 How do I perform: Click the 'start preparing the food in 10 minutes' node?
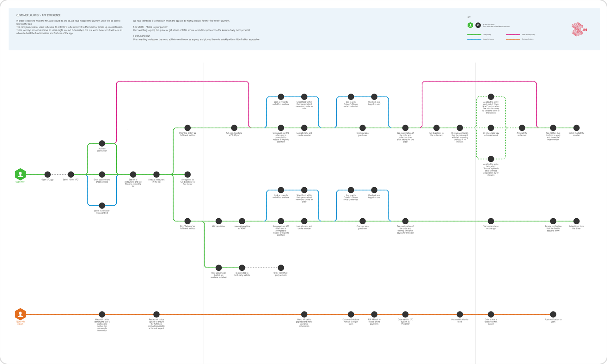(460, 128)
